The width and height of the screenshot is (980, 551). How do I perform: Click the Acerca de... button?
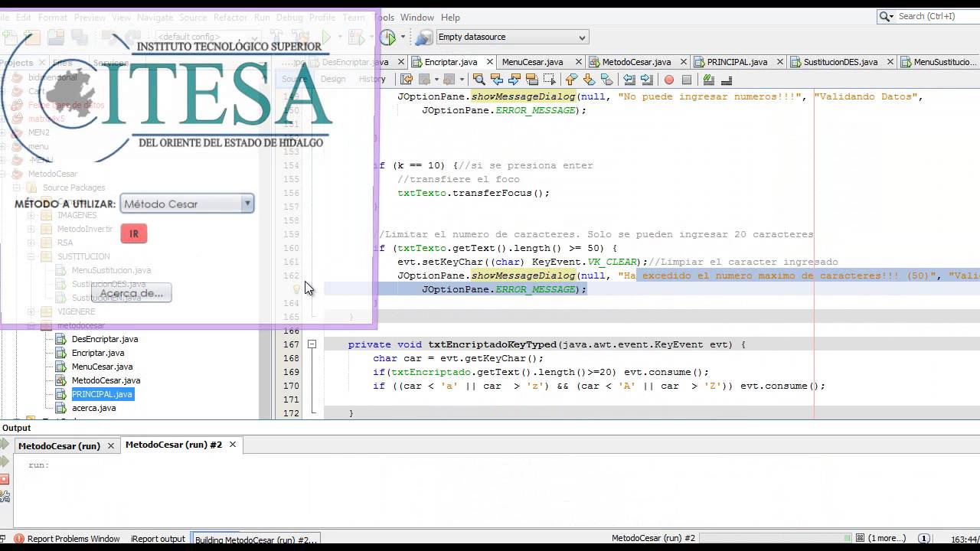pyautogui.click(x=132, y=293)
